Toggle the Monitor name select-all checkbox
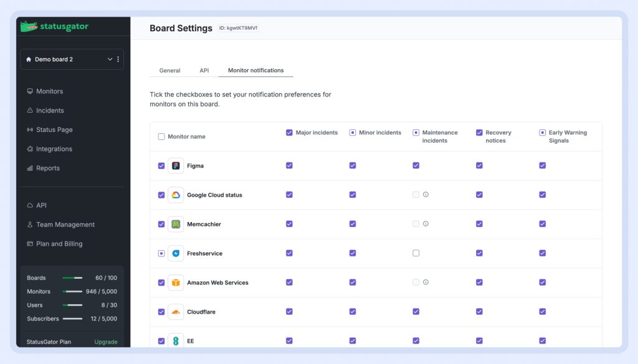The image size is (638, 364). tap(161, 137)
